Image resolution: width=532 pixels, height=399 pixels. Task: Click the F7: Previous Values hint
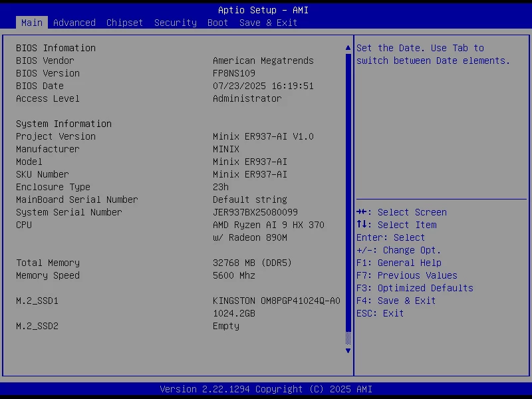(407, 275)
